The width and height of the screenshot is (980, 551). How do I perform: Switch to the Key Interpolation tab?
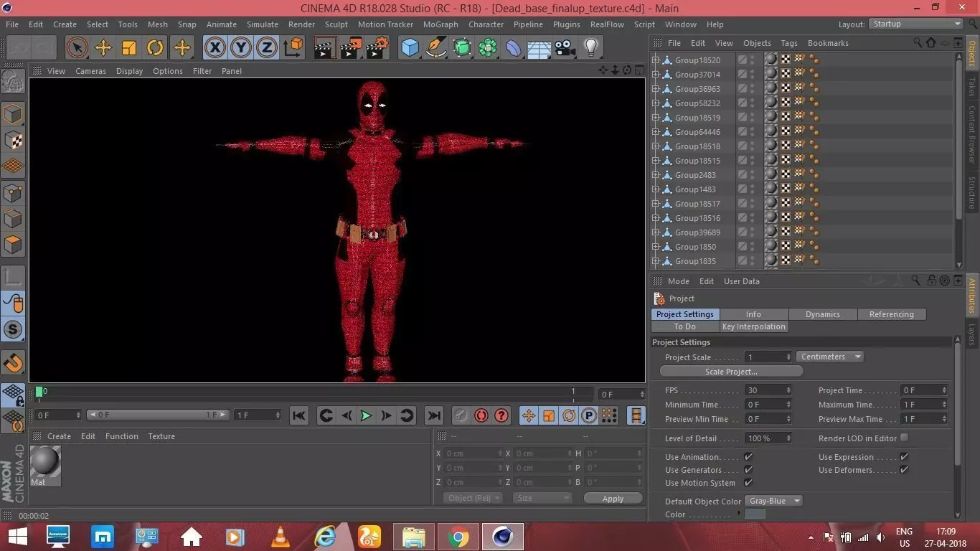click(x=753, y=326)
